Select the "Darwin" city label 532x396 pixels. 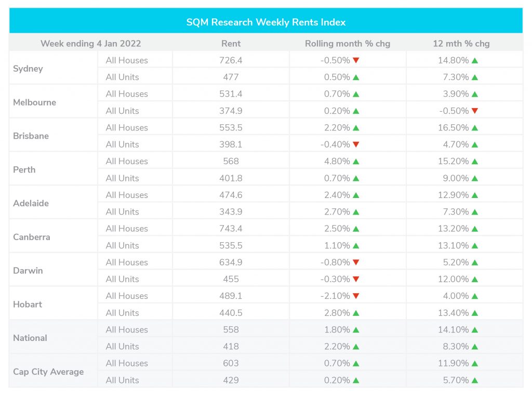point(28,270)
